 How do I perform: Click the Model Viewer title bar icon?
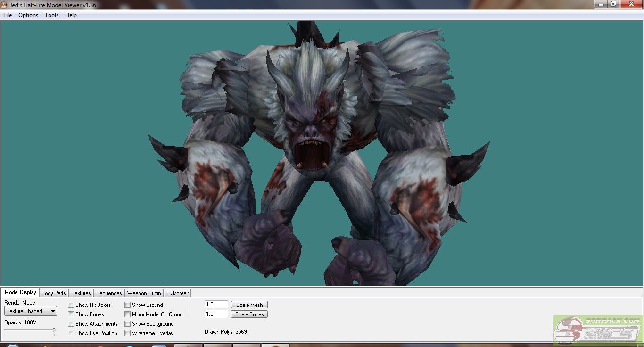point(4,5)
